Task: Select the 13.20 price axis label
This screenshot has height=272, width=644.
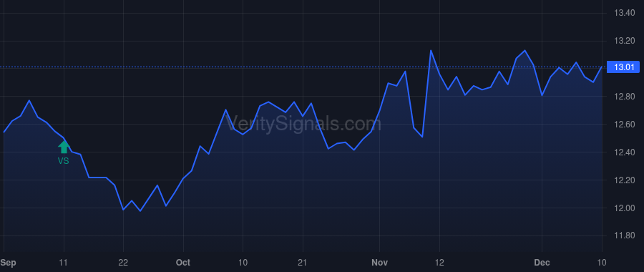Action: pos(624,41)
